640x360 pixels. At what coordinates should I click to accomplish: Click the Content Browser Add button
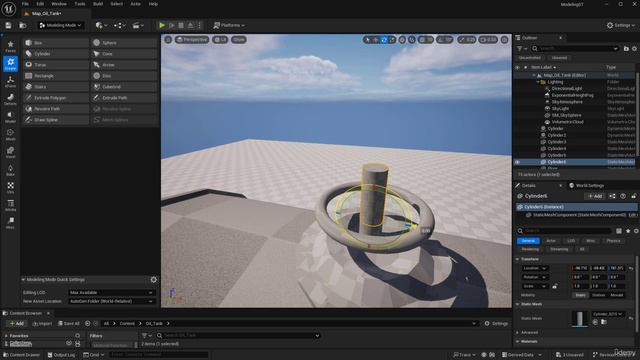tap(16, 324)
